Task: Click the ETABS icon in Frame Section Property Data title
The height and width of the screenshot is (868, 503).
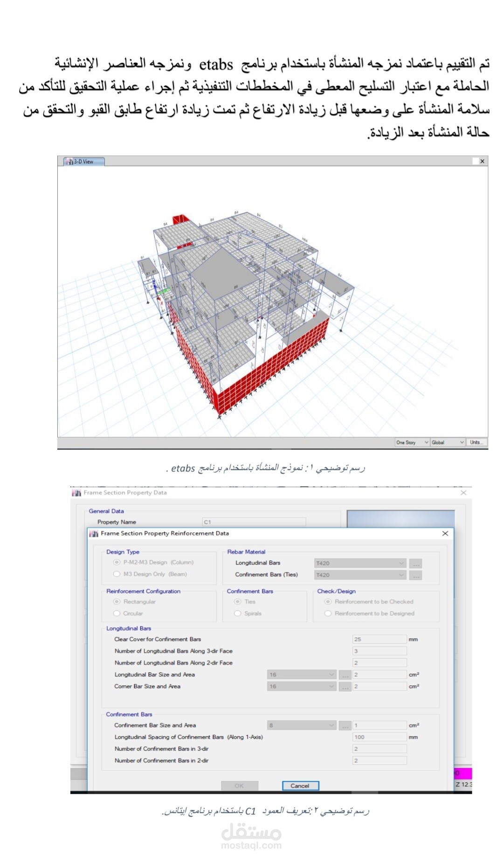Action: 77,493
